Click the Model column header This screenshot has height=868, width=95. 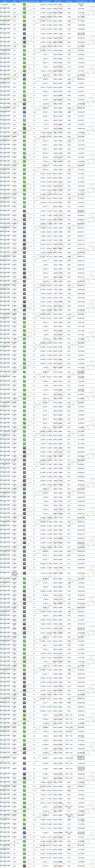point(15,1)
